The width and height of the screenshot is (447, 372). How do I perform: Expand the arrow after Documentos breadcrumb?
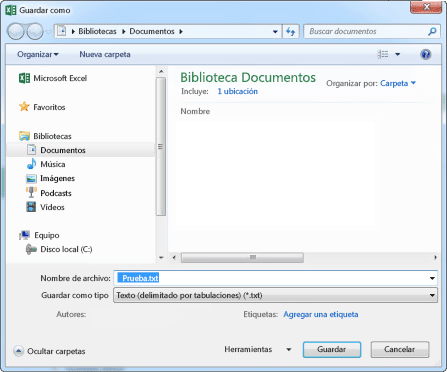point(181,32)
